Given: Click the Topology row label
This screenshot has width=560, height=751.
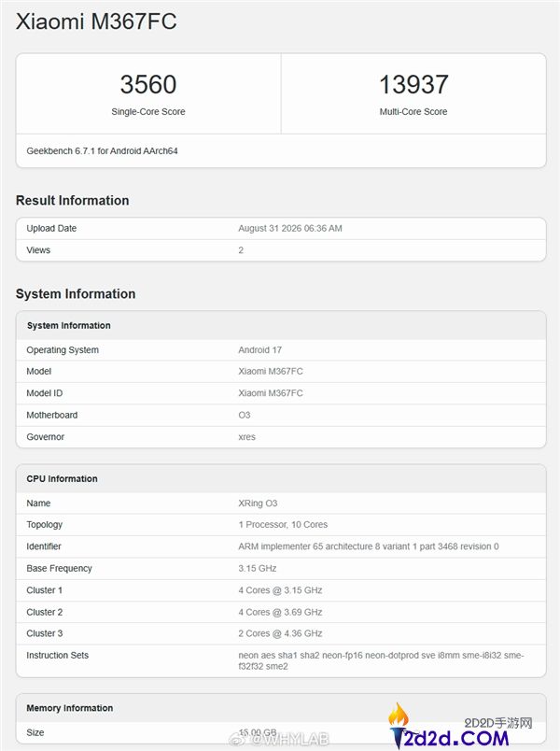Looking at the screenshot, I should 45,525.
